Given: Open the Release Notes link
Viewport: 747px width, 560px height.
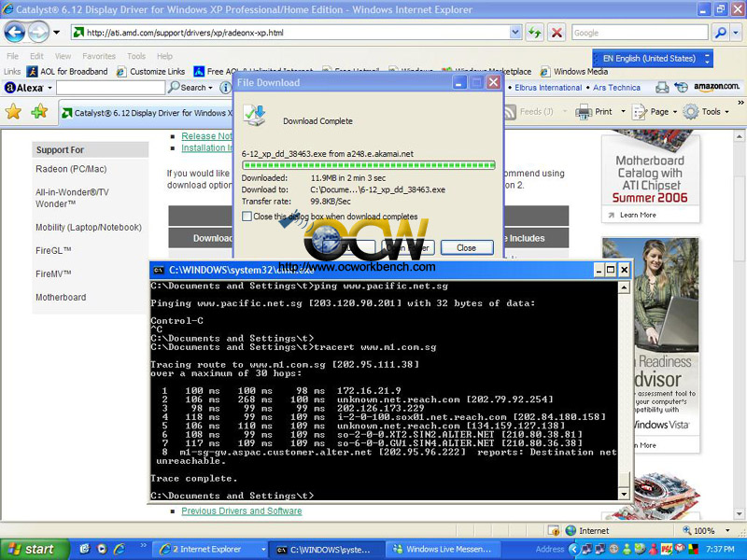Looking at the screenshot, I should pyautogui.click(x=206, y=136).
